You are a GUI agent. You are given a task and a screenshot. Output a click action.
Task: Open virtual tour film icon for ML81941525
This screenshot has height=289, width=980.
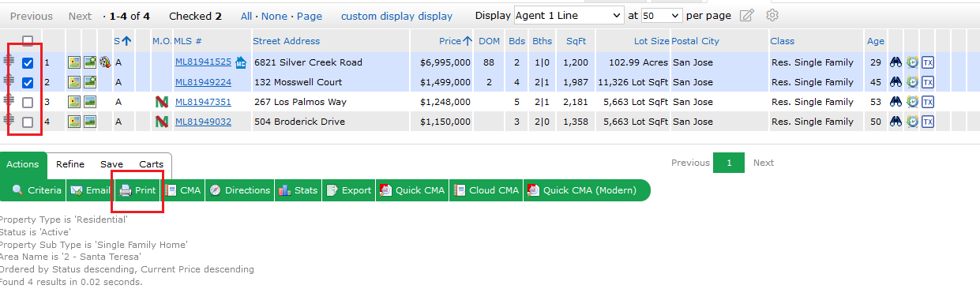104,62
